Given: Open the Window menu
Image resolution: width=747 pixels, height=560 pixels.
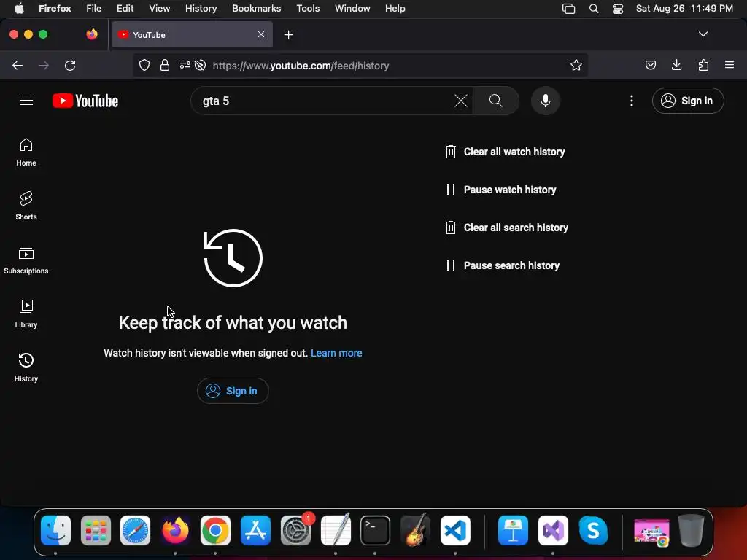Looking at the screenshot, I should point(352,9).
